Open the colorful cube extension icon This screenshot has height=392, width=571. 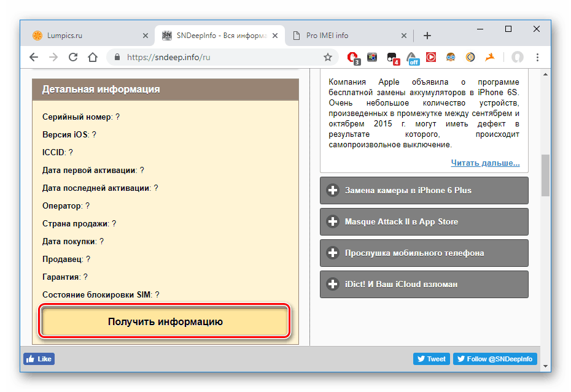[x=372, y=57]
